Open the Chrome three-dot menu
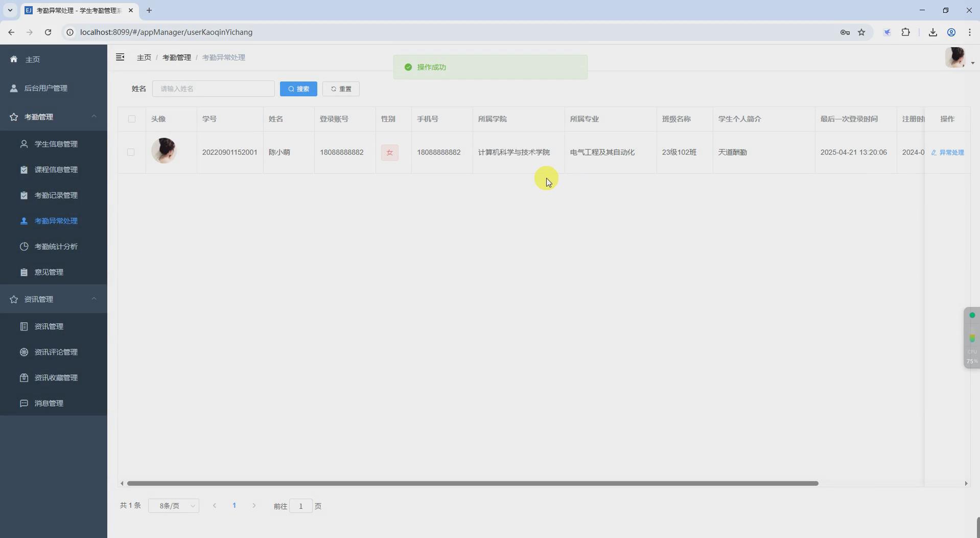Image resolution: width=980 pixels, height=538 pixels. [x=970, y=32]
